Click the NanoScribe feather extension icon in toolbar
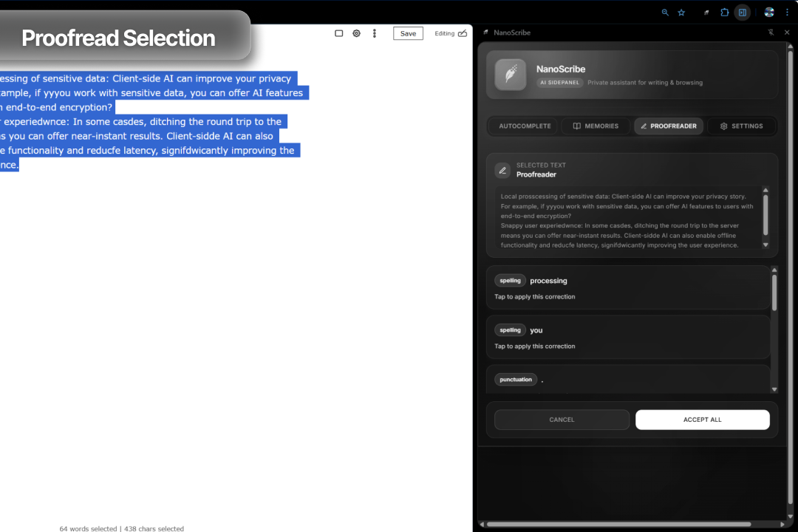This screenshot has width=798, height=532. click(706, 13)
